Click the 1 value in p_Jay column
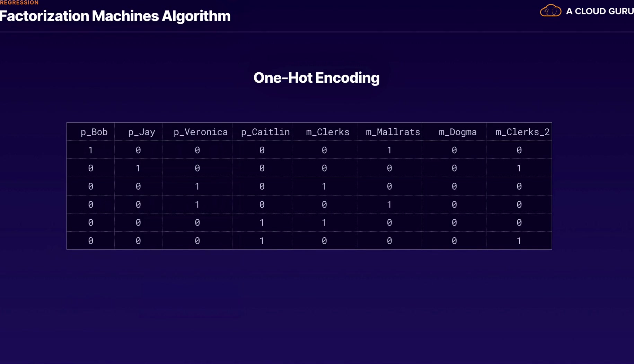This screenshot has height=364, width=634. click(x=138, y=168)
